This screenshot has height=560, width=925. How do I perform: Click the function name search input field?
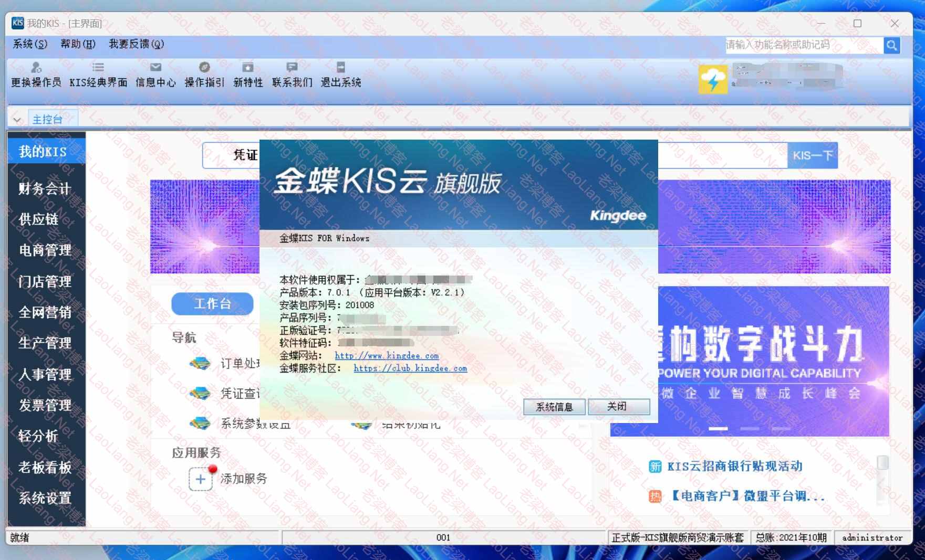click(x=803, y=45)
